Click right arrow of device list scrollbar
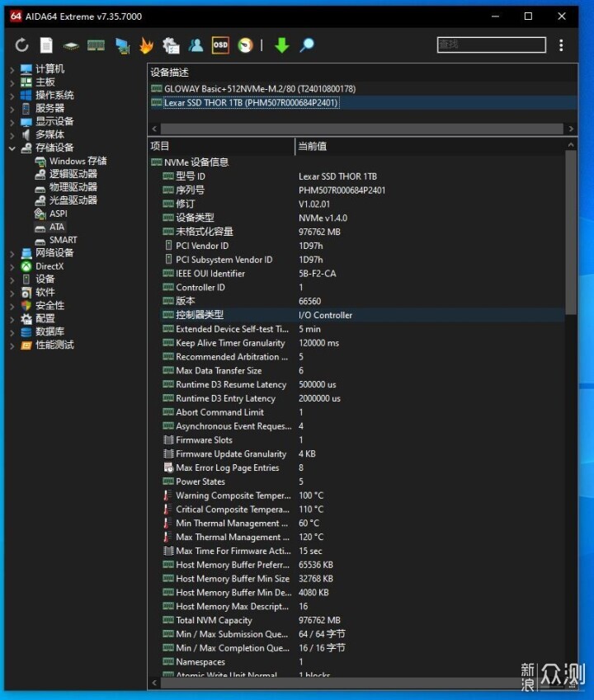 pyautogui.click(x=571, y=129)
